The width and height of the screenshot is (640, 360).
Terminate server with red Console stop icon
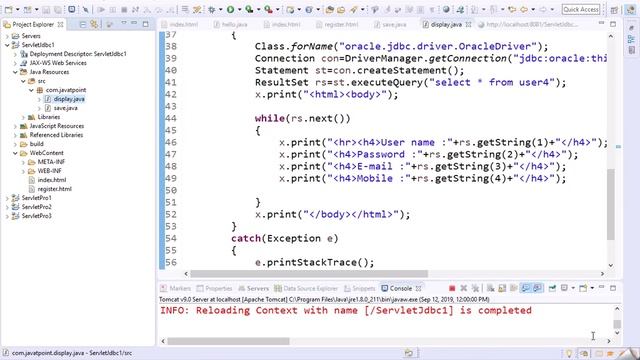click(452, 288)
